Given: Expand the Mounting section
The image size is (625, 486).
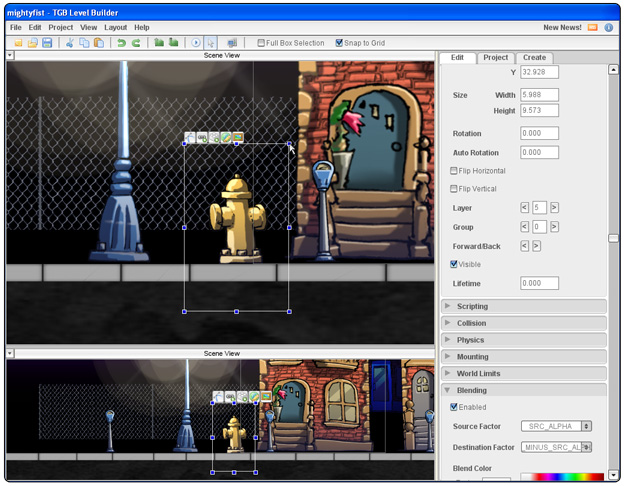Looking at the screenshot, I should tap(524, 356).
